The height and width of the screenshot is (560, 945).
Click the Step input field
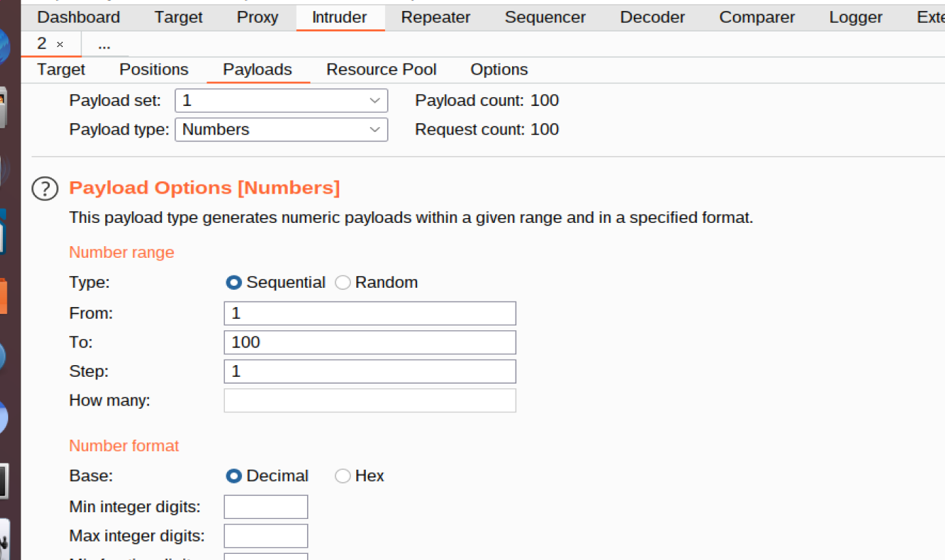click(370, 371)
